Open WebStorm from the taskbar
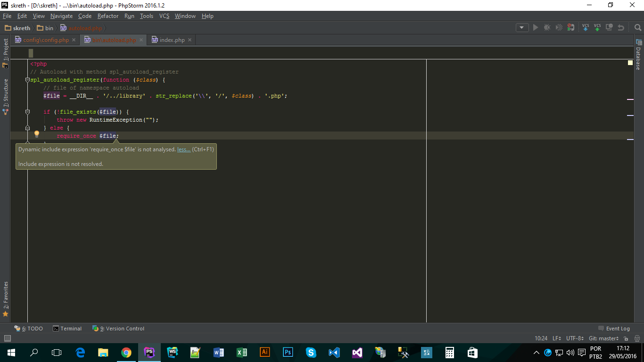Viewport: 644px width, 362px height. (x=173, y=352)
